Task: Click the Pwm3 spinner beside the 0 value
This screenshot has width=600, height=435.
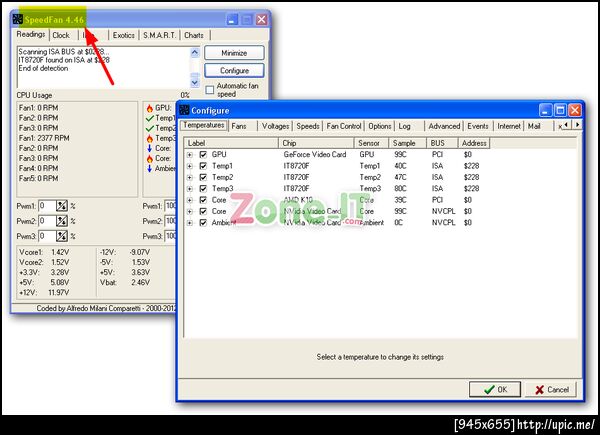Action: 62,236
